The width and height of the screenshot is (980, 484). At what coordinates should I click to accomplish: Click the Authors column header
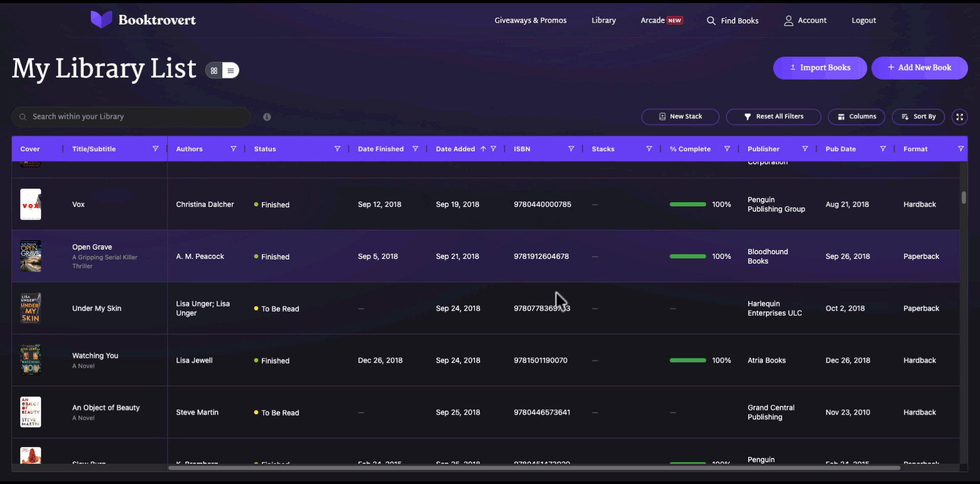[x=189, y=149]
